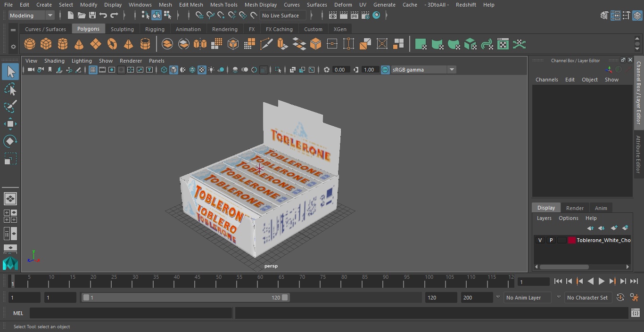Switch to the XGen shelf tab

point(340,29)
